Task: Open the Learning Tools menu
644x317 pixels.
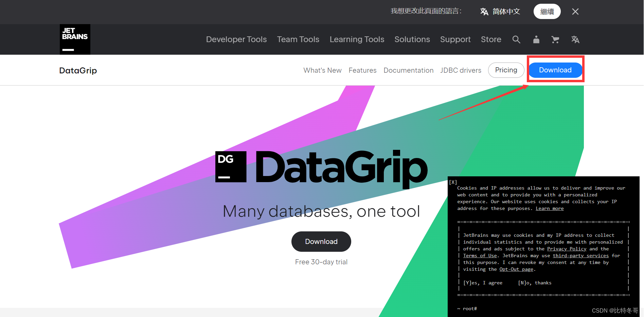Action: pos(357,39)
